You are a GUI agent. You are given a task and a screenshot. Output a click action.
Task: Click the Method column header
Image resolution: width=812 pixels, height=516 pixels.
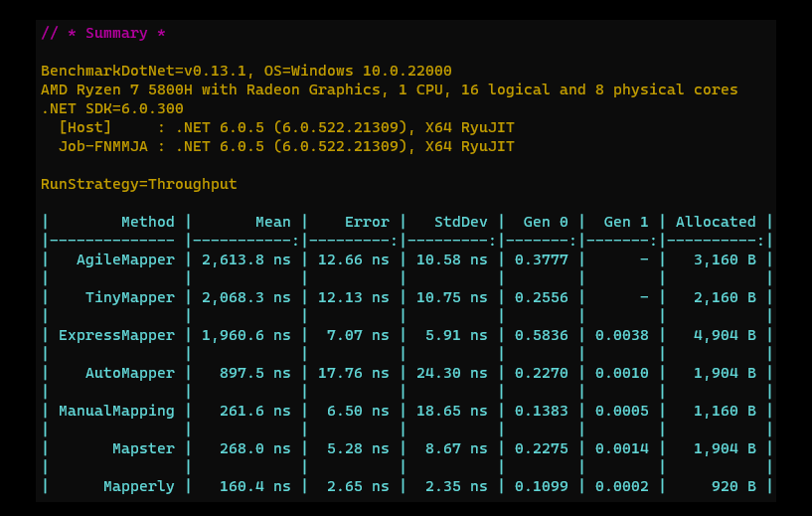tap(147, 222)
